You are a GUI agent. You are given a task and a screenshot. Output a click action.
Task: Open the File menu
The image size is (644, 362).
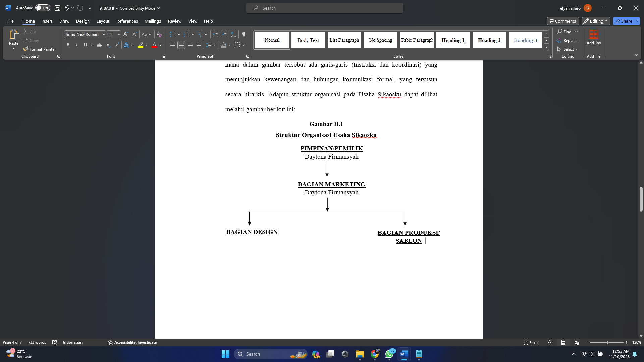pos(10,21)
